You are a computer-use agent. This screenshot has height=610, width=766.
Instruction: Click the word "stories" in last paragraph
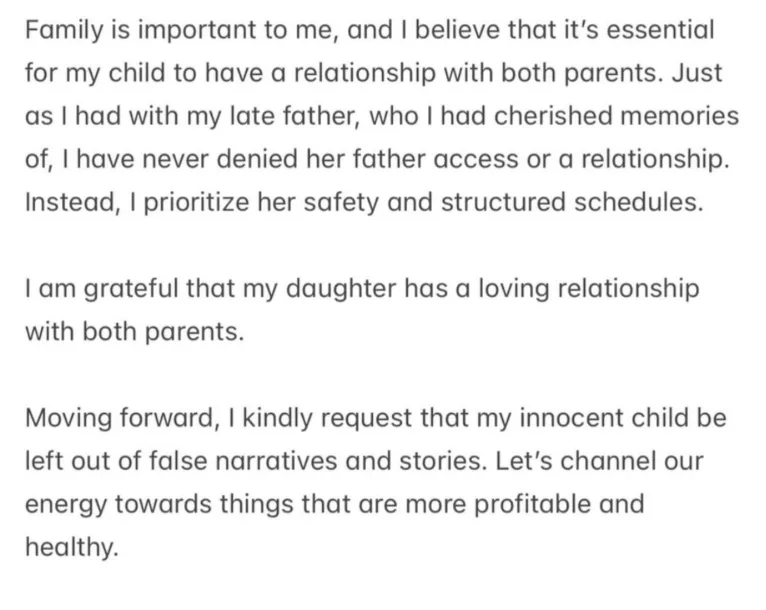424,462
